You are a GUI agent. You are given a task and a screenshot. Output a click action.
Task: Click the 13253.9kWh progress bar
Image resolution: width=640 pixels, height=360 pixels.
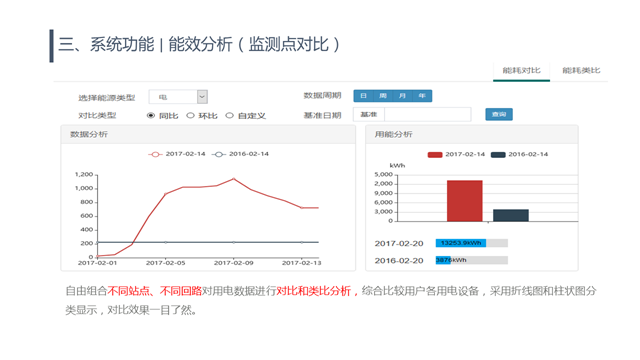[x=471, y=243]
